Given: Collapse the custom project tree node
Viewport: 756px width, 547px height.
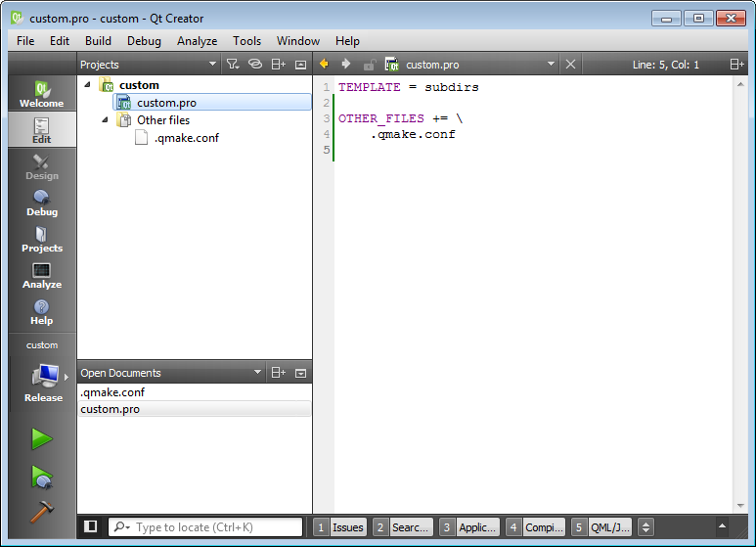Looking at the screenshot, I should pyautogui.click(x=87, y=84).
